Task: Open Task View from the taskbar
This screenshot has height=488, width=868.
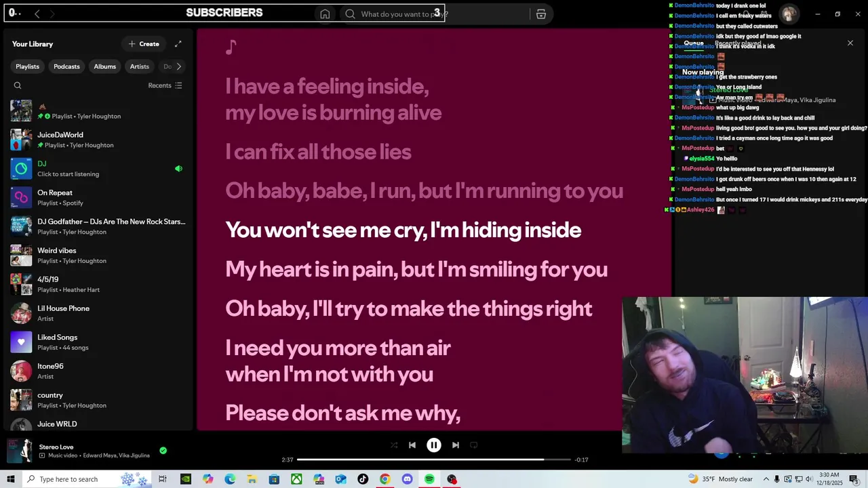Action: tap(163, 479)
